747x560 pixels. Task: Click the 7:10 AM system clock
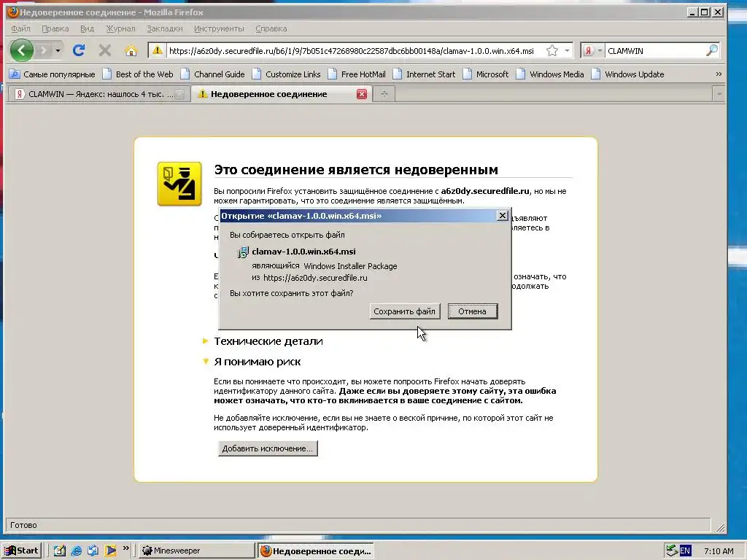tap(719, 551)
